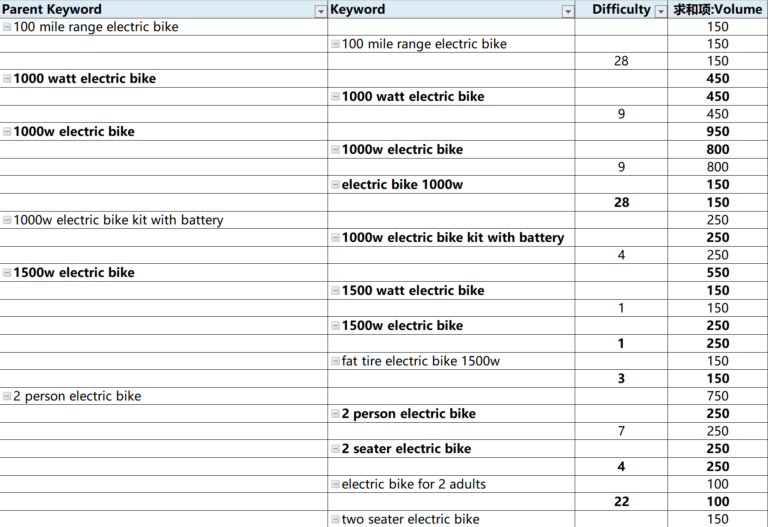Collapse the '1500 watt electric bike' keyword
This screenshot has height=527, width=768.
(335, 291)
